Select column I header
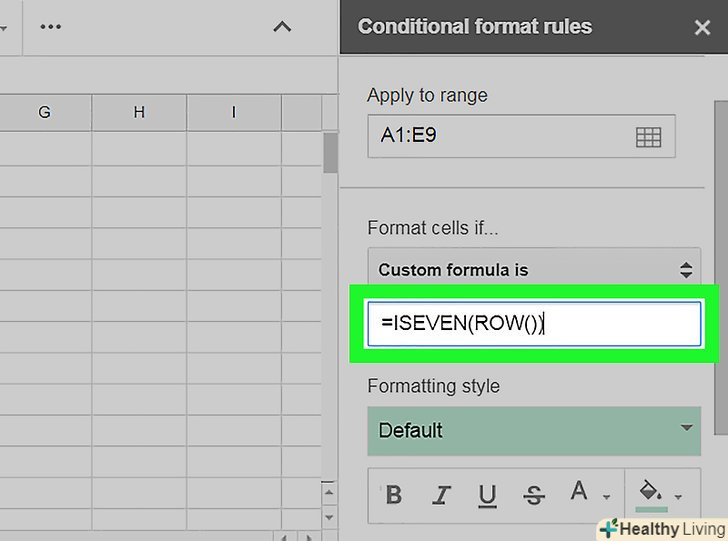This screenshot has height=541, width=728. pos(234,113)
